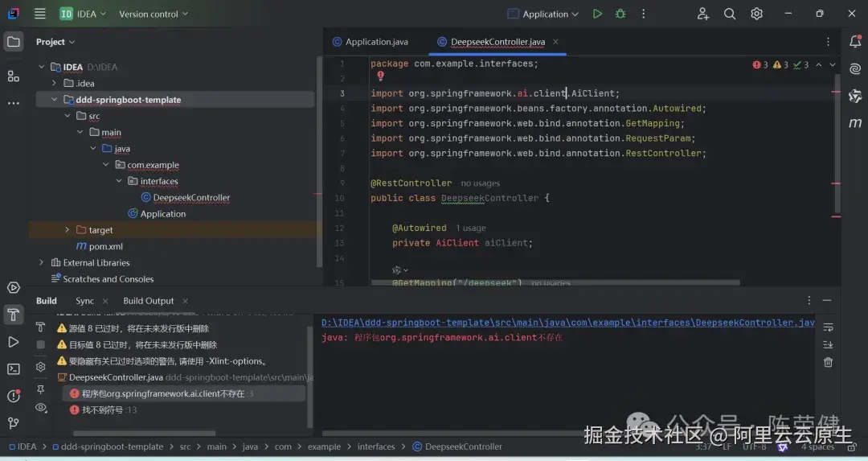
Task: Start debugging with the bug icon
Action: (620, 14)
